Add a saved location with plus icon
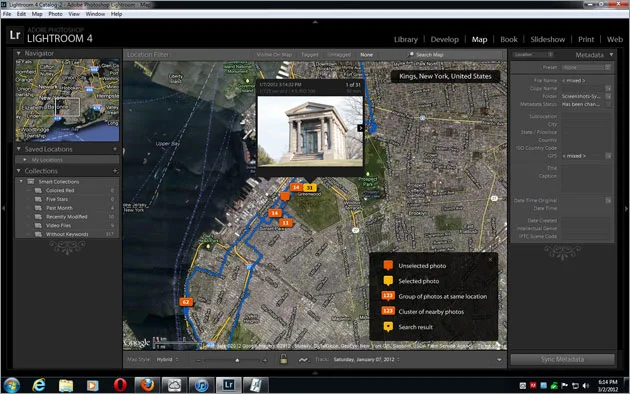630x394 pixels. coord(115,149)
